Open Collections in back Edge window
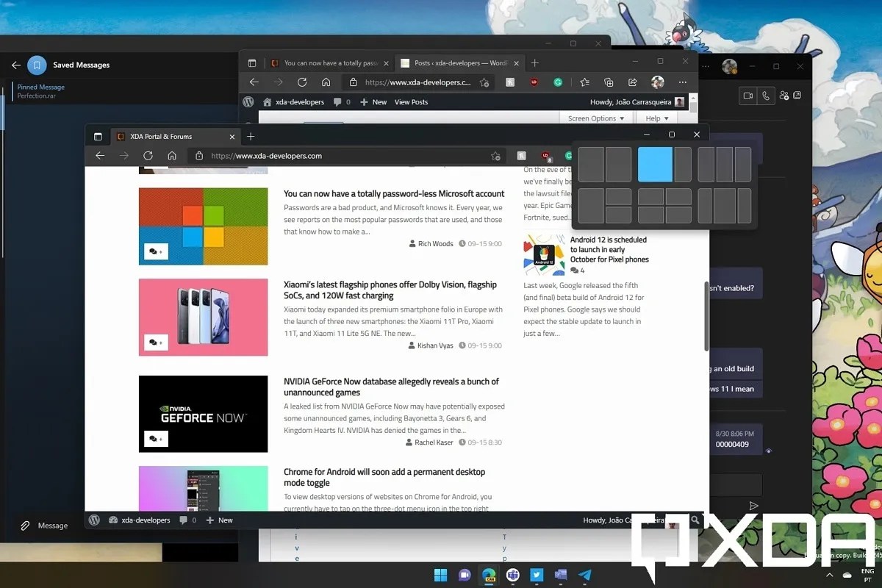The height and width of the screenshot is (588, 882). pyautogui.click(x=609, y=82)
